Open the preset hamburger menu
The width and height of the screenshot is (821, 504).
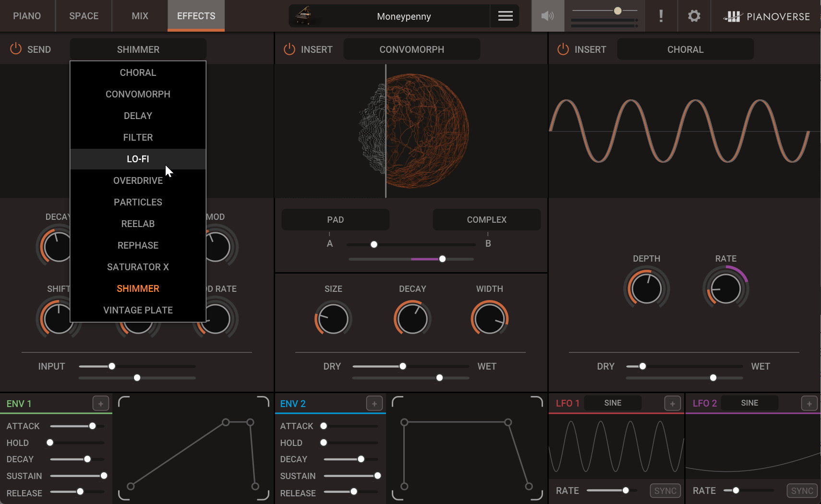point(505,16)
